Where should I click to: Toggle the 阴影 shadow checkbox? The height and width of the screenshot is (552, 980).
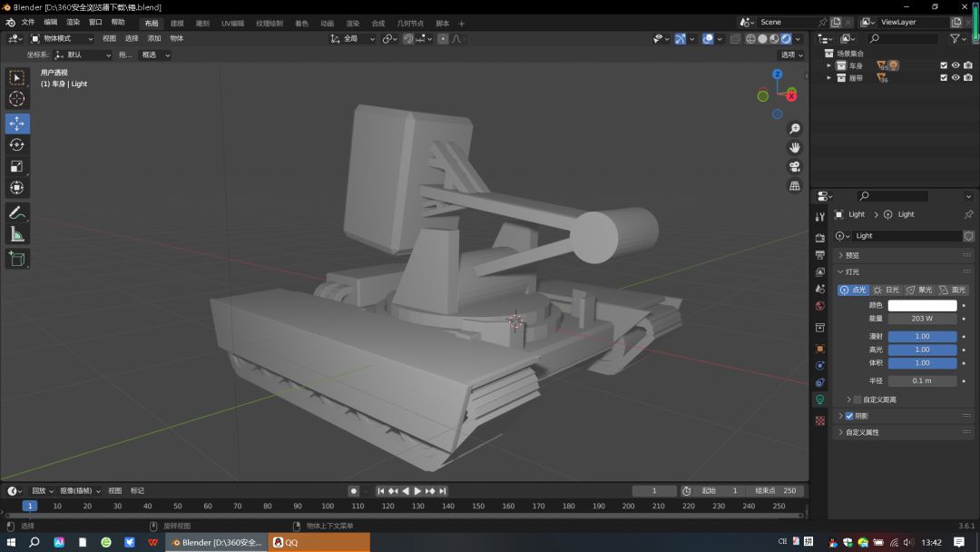[849, 416]
